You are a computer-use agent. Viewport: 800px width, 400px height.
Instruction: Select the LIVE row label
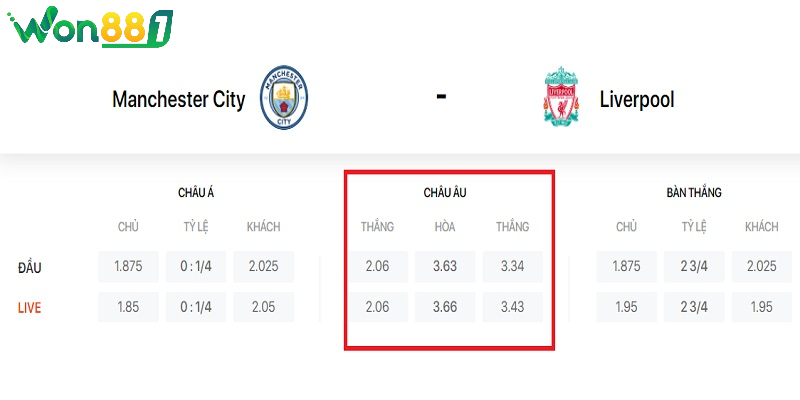(30, 307)
